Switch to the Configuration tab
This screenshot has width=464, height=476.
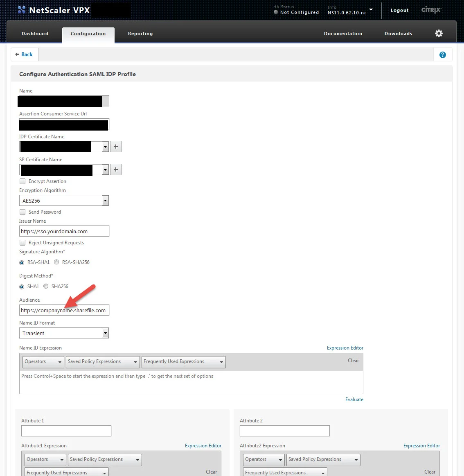[x=88, y=34]
